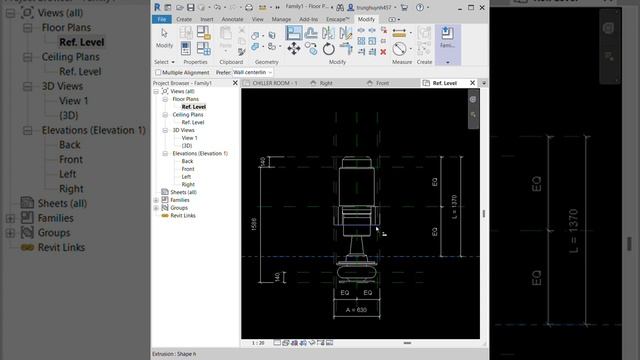Collapse the 3D Views node
The width and height of the screenshot is (640, 360).
165,130
